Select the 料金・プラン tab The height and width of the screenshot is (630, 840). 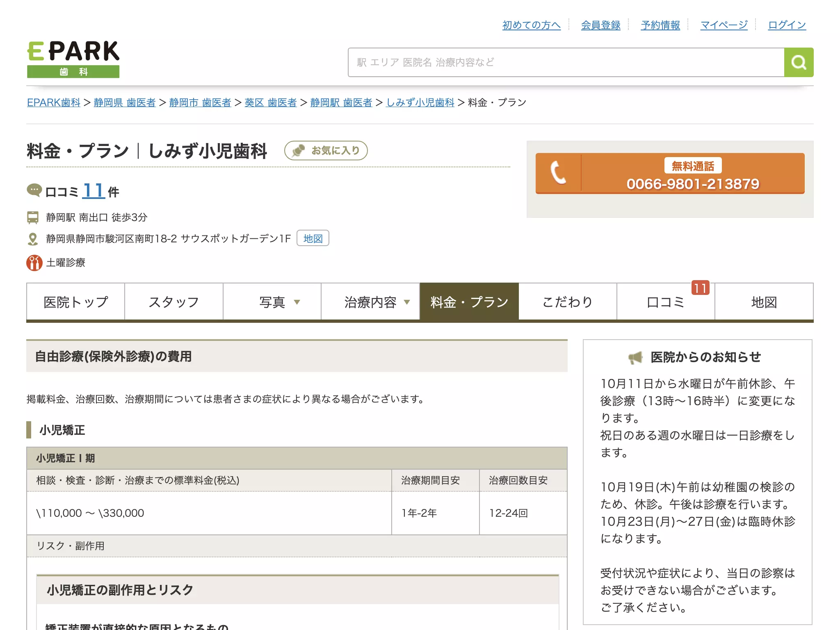pos(469,301)
